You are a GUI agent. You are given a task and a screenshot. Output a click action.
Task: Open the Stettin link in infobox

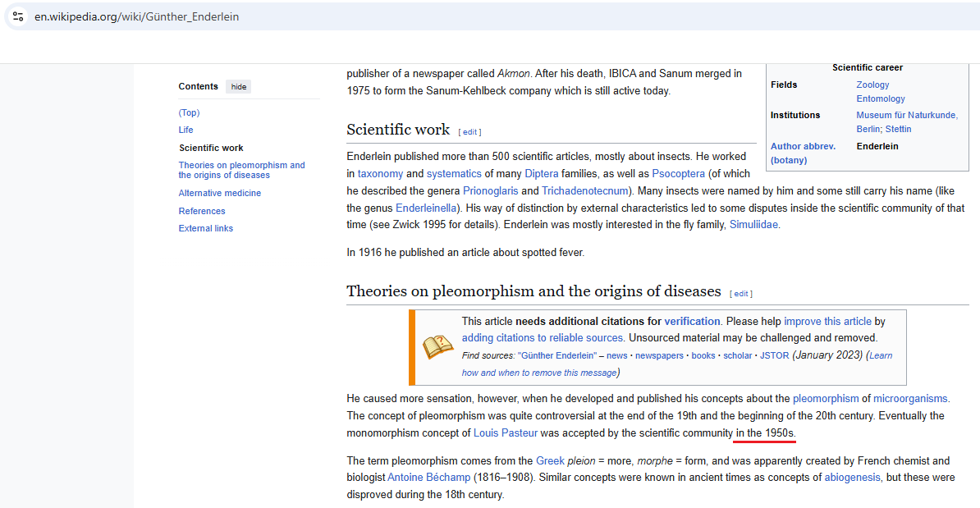click(x=898, y=130)
